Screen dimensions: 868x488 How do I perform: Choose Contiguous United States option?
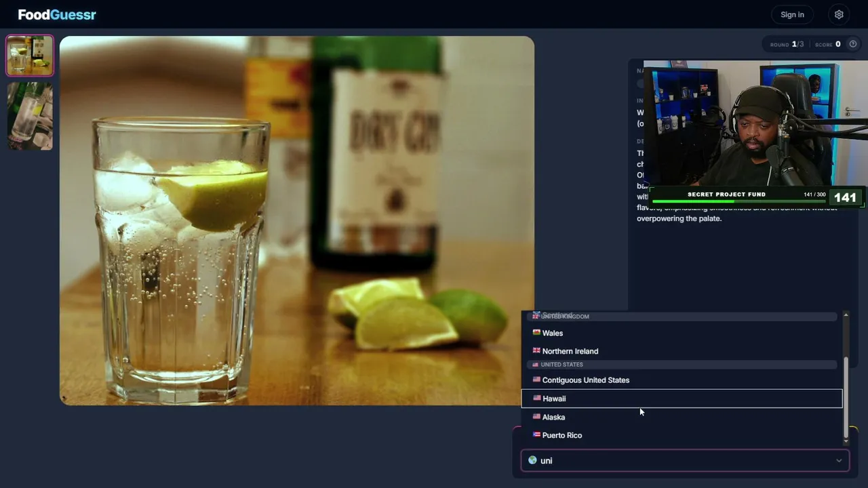pos(682,380)
